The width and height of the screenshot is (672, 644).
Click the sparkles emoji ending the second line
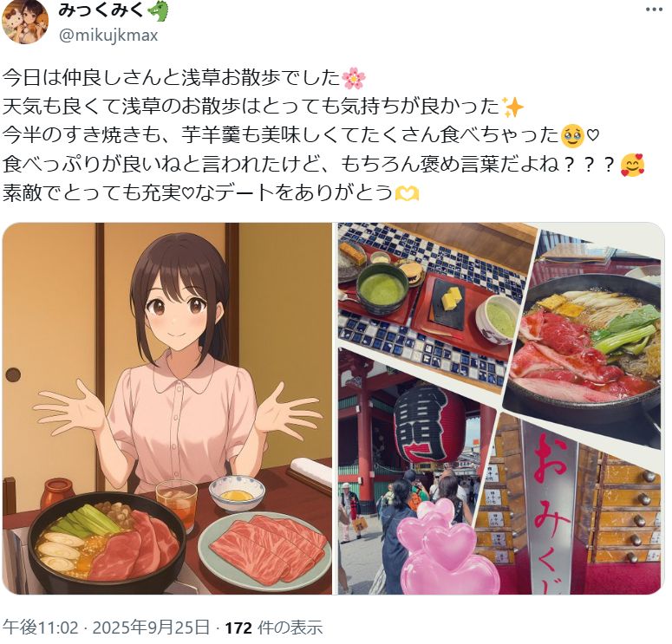click(x=512, y=107)
